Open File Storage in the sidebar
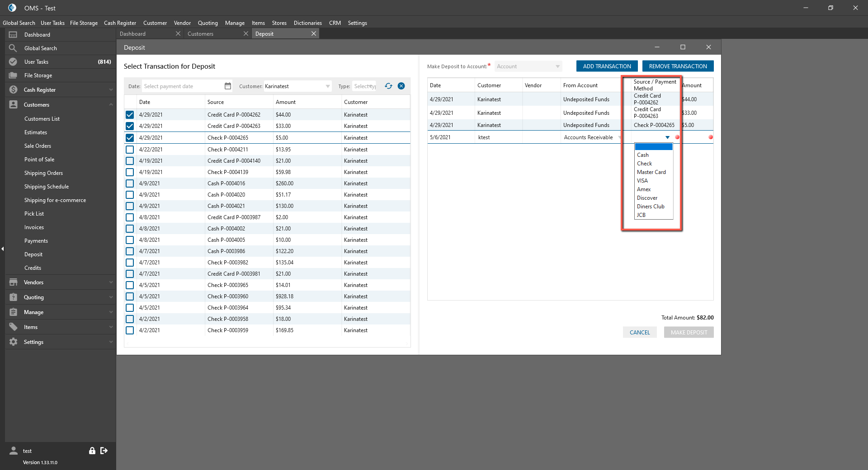868x470 pixels. click(x=38, y=75)
